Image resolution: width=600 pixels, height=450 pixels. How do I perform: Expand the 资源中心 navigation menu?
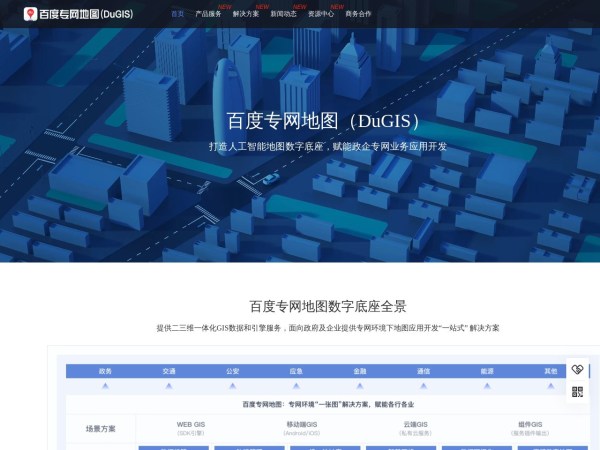[321, 14]
